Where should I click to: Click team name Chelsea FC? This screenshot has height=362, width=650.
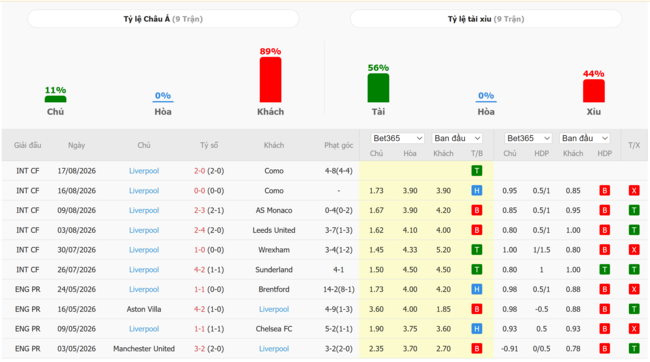tap(274, 329)
